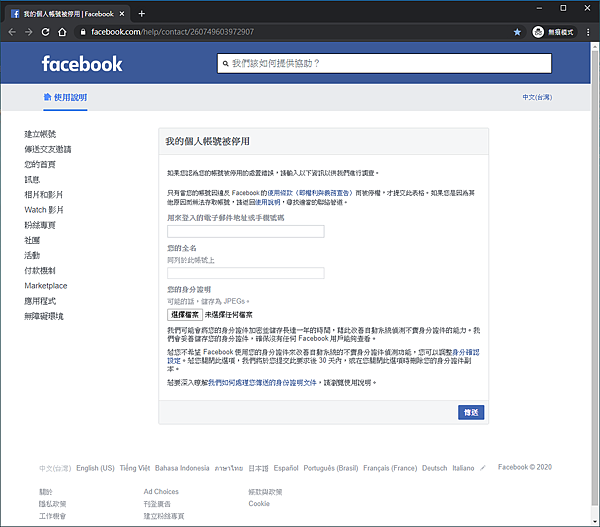The width and height of the screenshot is (600, 527).
Task: Open 您的首頁 help topic
Action: click(x=40, y=165)
